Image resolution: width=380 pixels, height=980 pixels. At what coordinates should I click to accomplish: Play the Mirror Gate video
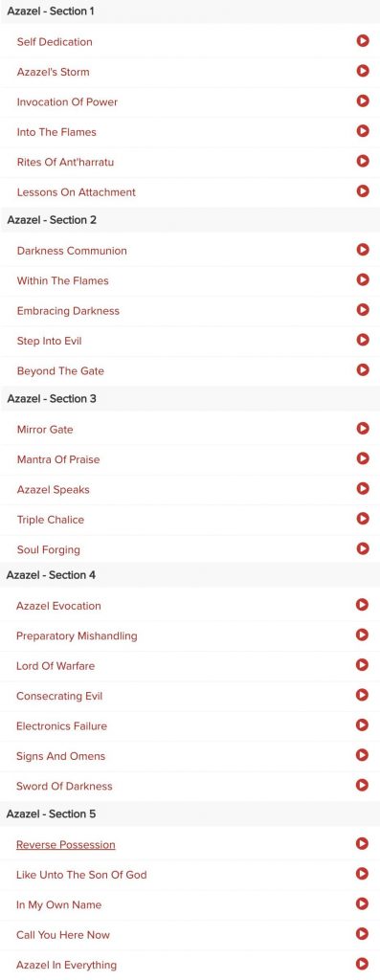(x=363, y=428)
